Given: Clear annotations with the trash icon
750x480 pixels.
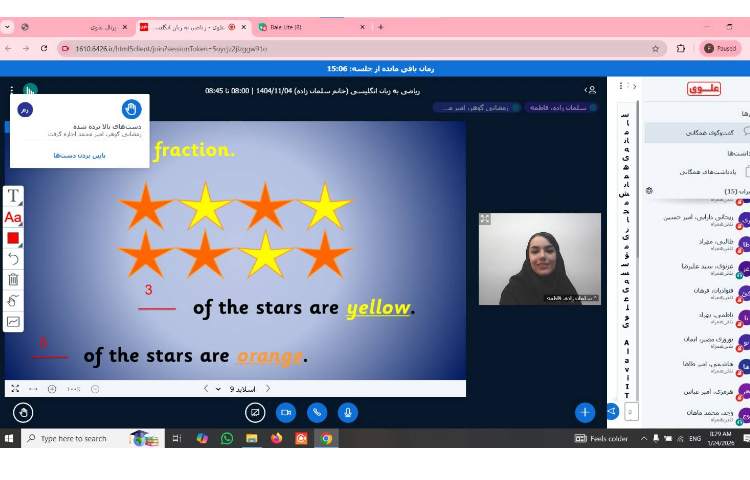Looking at the screenshot, I should tap(13, 280).
